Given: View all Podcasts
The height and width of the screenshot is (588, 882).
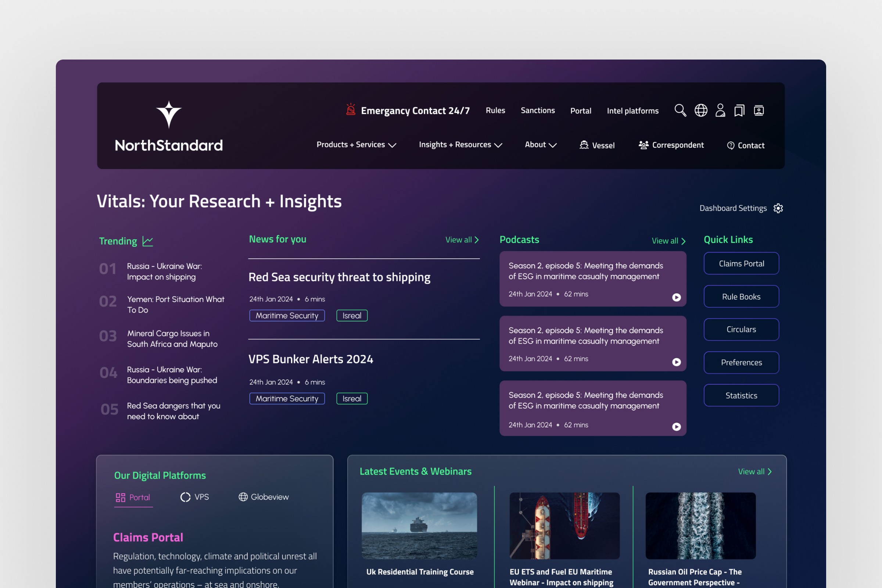Looking at the screenshot, I should tap(668, 241).
